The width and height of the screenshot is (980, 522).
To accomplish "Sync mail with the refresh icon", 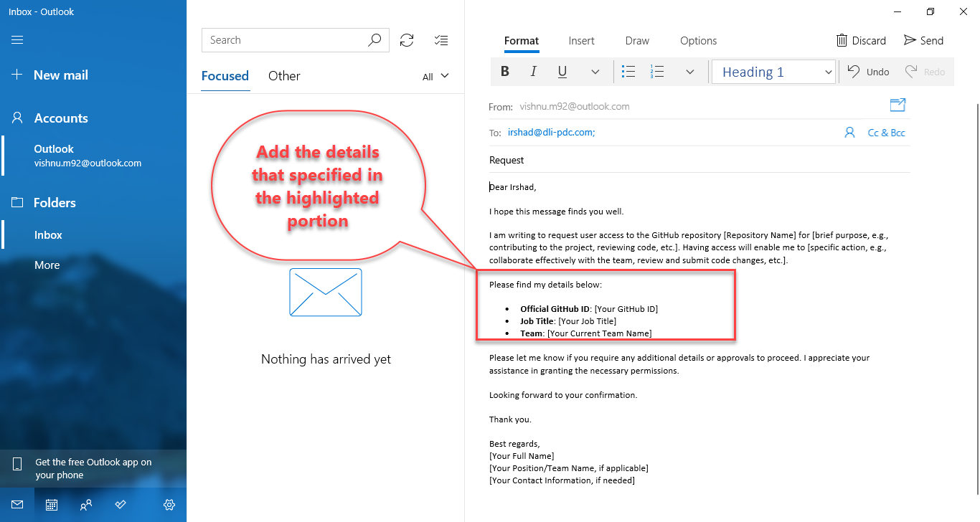I will [x=407, y=40].
